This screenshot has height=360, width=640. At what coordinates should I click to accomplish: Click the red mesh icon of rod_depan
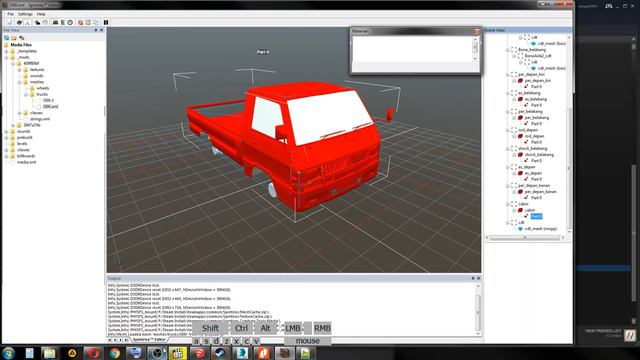click(520, 136)
